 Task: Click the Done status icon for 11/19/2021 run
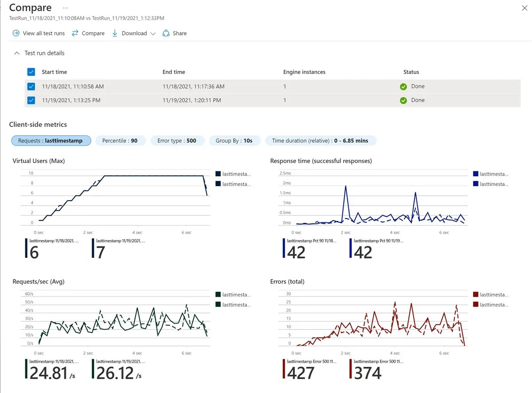(403, 100)
